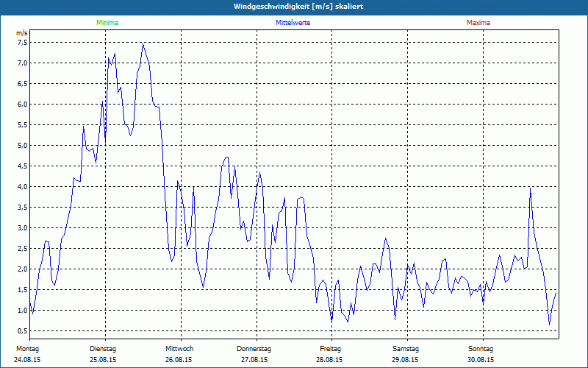Select the Mittelwerte legend label

tap(293, 23)
